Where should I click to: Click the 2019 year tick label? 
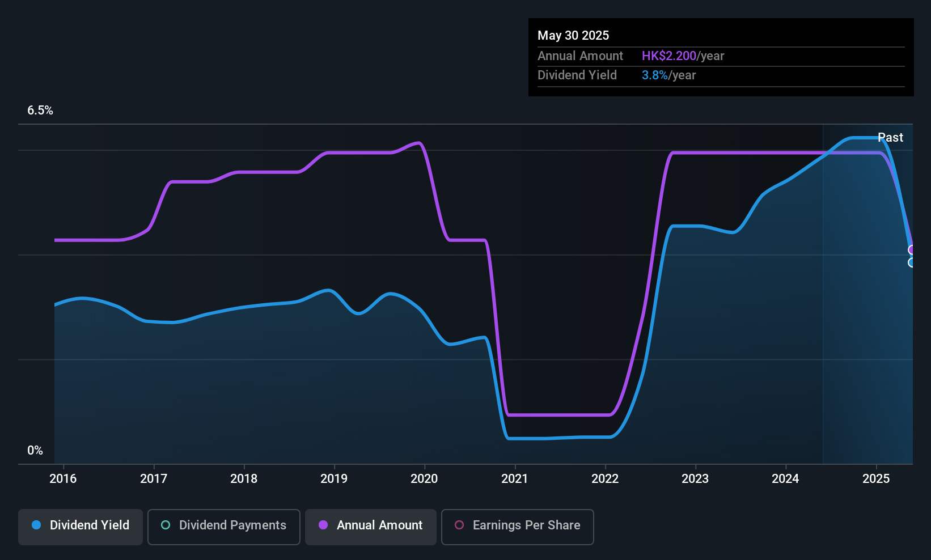coord(334,479)
